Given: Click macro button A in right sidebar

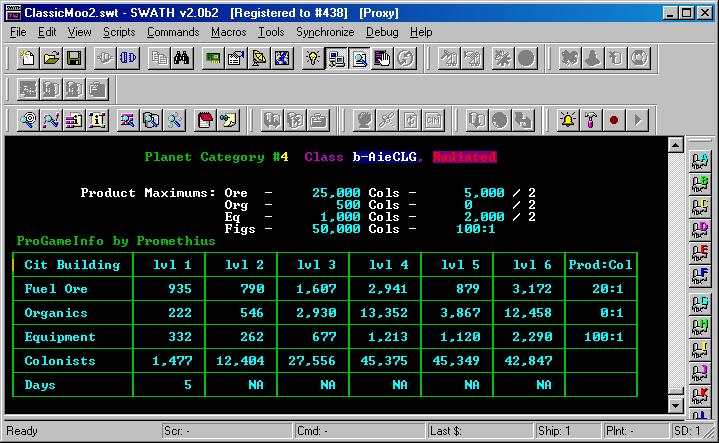Looking at the screenshot, I should coord(701,160).
